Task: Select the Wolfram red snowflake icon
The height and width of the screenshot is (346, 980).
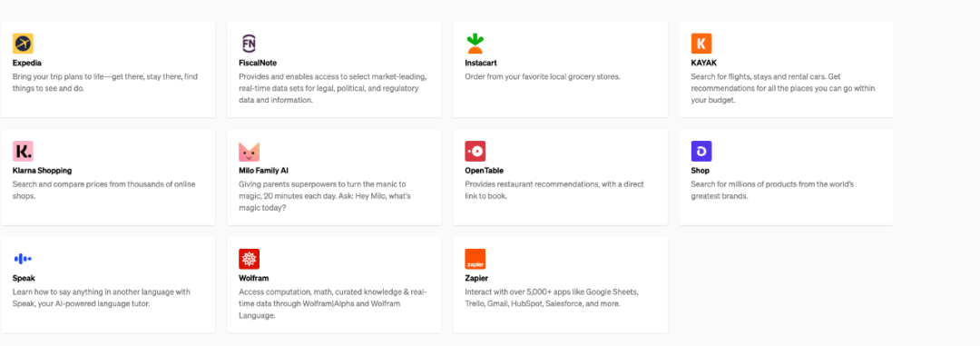Action: (249, 259)
